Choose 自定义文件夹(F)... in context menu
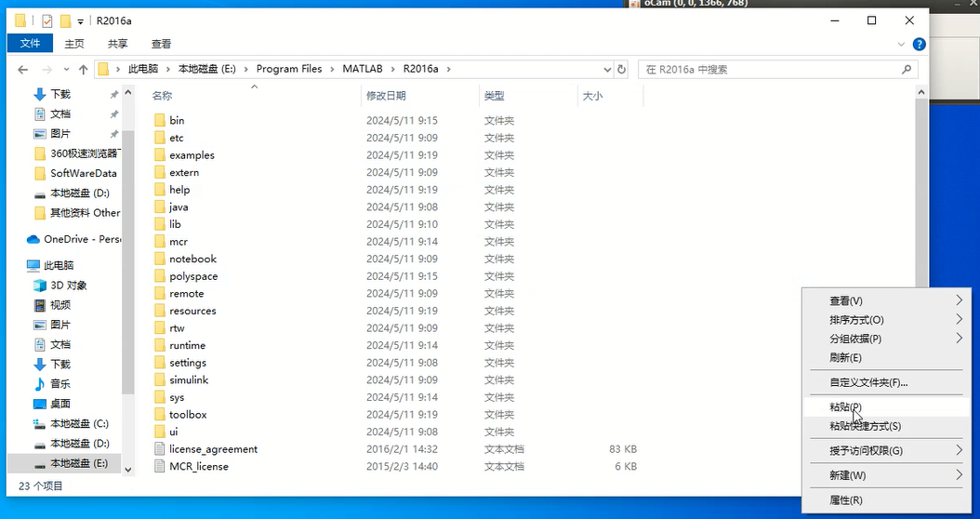980x519 pixels. pos(886,382)
